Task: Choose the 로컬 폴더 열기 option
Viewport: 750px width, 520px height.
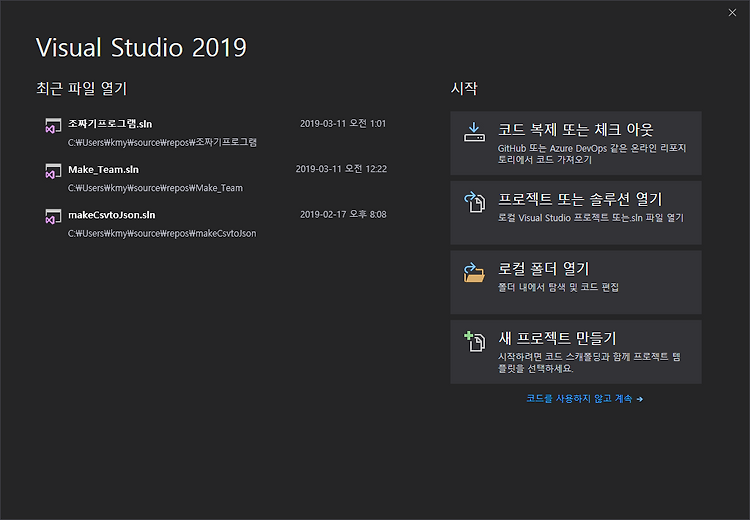Action: [576, 282]
